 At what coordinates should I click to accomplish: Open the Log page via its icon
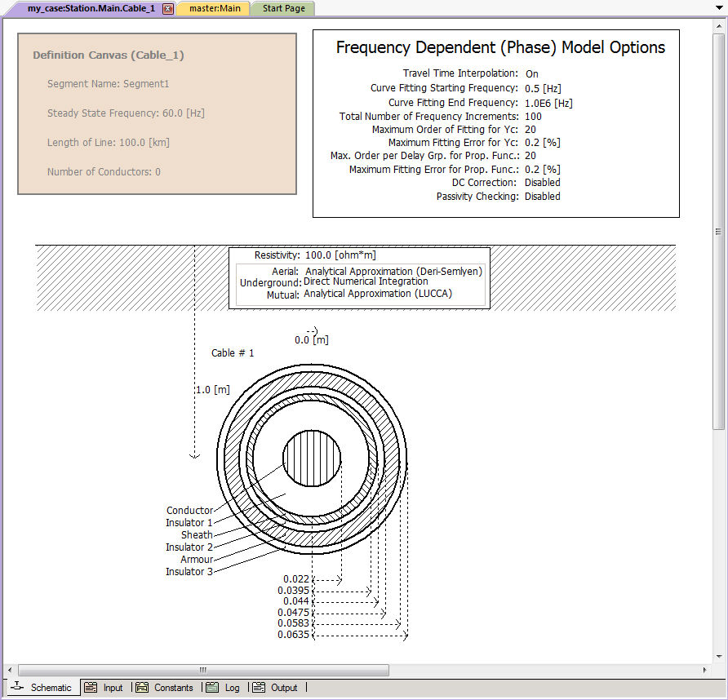coord(213,688)
